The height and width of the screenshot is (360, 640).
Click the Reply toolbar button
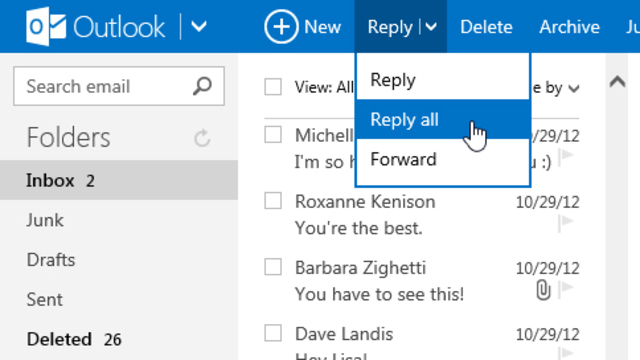coord(390,27)
